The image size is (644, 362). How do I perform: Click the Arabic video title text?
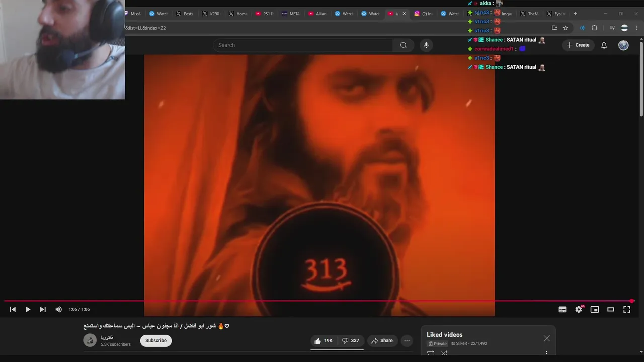pyautogui.click(x=156, y=326)
